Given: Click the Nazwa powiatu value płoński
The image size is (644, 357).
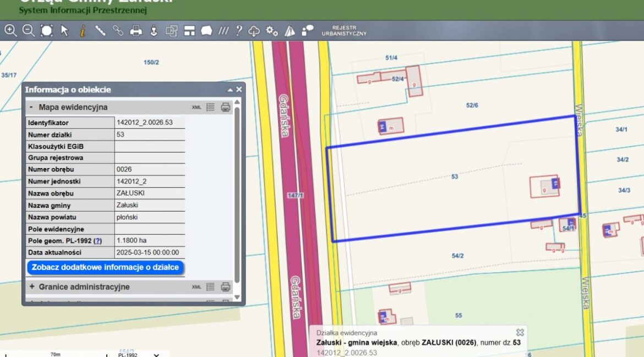Looking at the screenshot, I should pos(127,217).
